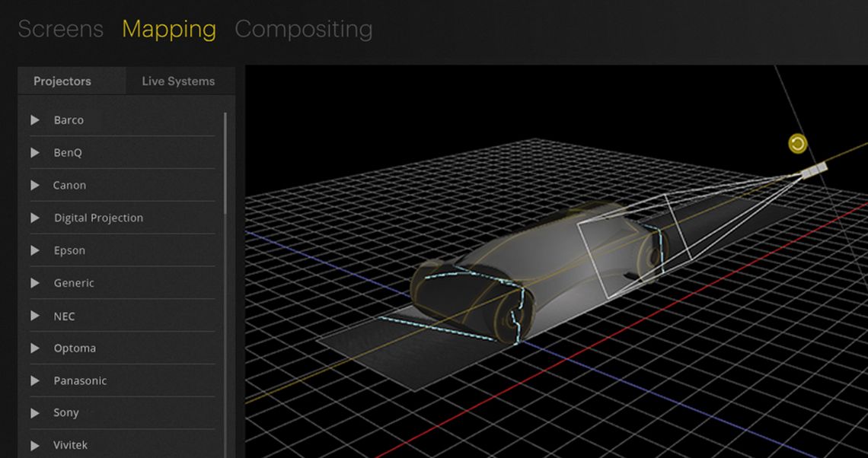Expand the Canon projector group
This screenshot has height=458, width=868.
pos(35,186)
